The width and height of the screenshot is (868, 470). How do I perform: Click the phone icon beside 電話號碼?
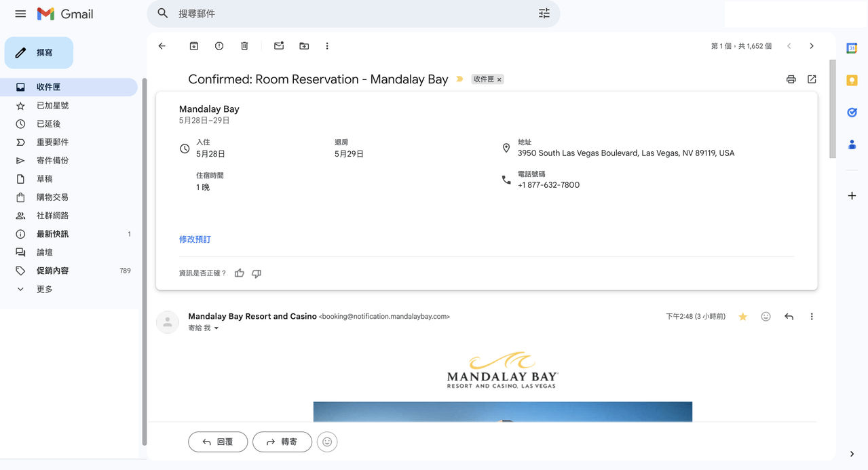506,180
